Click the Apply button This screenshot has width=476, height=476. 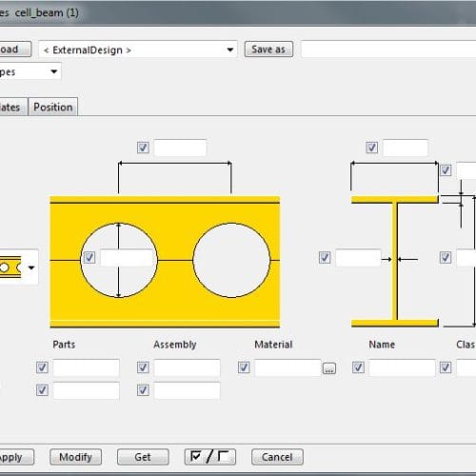(x=16, y=457)
